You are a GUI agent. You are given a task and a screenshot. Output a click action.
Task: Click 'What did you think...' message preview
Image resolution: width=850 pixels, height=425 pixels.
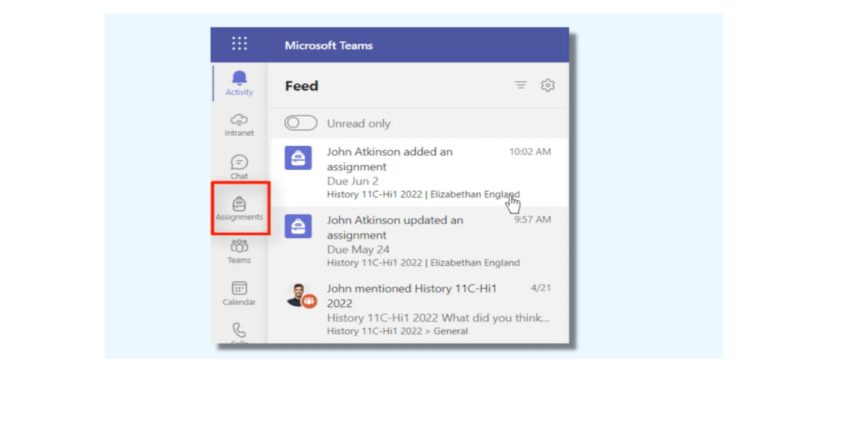coord(495,318)
